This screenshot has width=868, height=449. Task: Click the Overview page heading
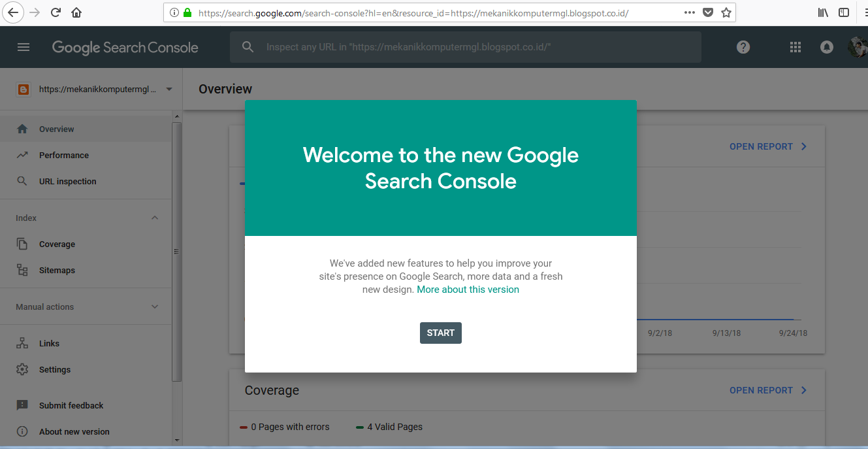coord(225,89)
